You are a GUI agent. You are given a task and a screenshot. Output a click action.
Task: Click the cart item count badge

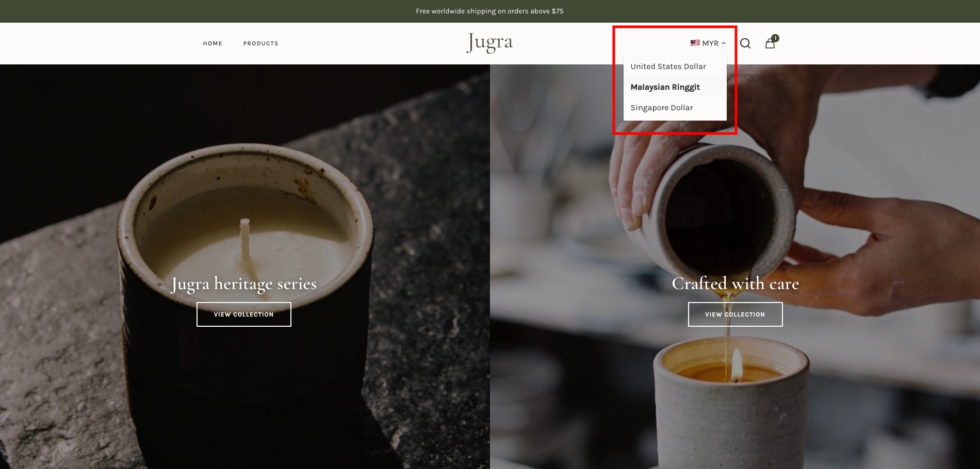775,38
